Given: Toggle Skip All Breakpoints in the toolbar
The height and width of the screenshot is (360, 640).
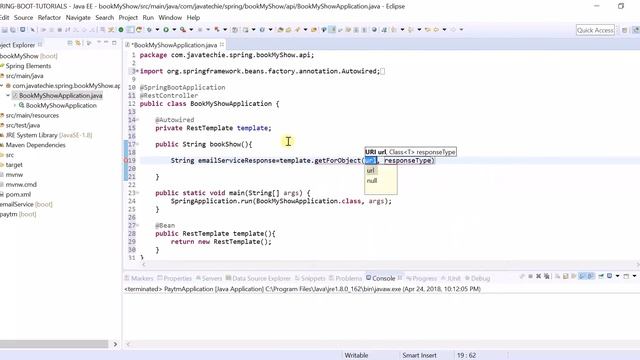Looking at the screenshot, I should 33,30.
